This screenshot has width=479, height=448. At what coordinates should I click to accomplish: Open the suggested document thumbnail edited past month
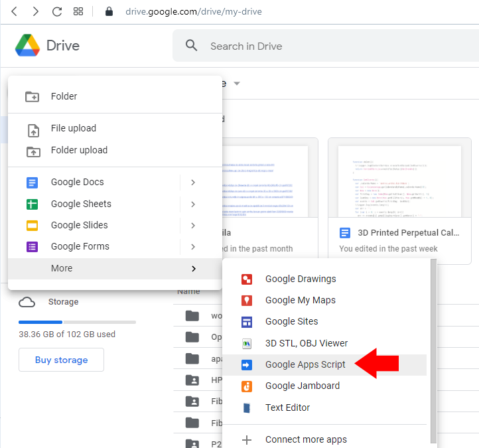(265, 181)
